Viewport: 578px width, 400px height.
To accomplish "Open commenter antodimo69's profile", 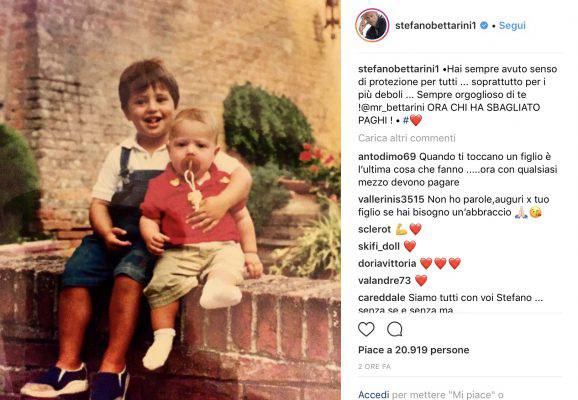I will pyautogui.click(x=387, y=157).
